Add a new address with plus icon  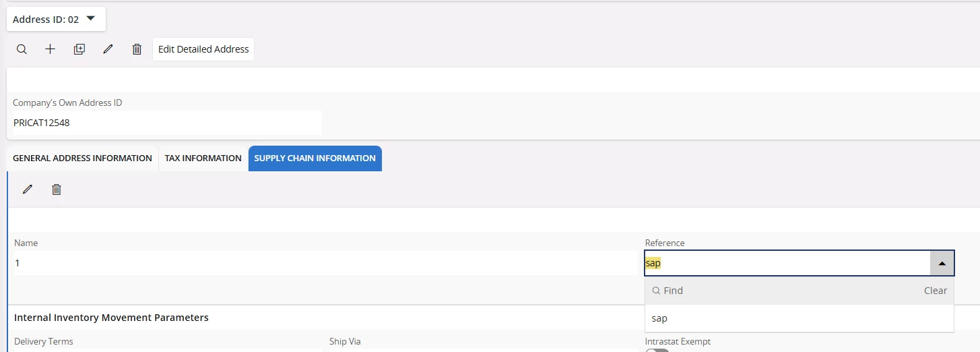coord(50,49)
